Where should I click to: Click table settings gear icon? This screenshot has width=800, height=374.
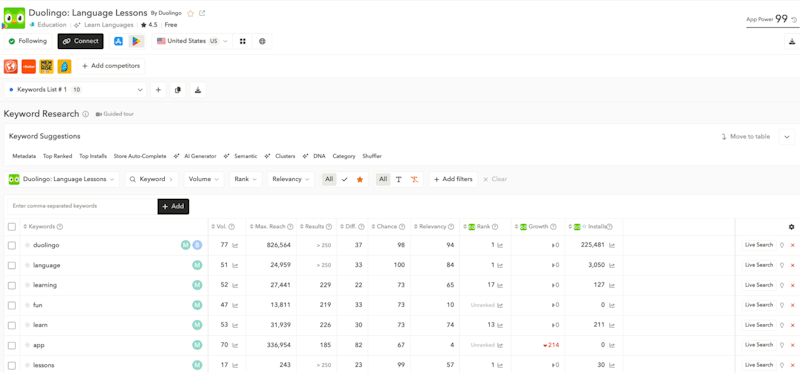(791, 227)
